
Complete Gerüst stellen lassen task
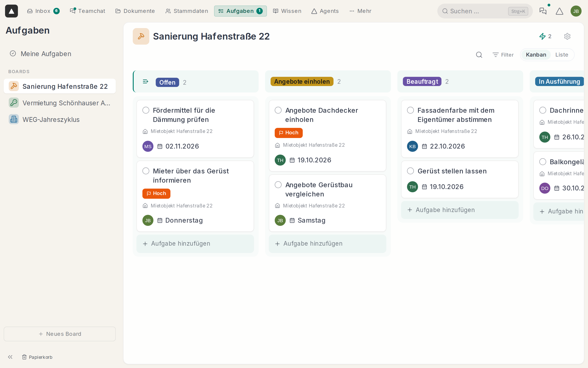410,171
